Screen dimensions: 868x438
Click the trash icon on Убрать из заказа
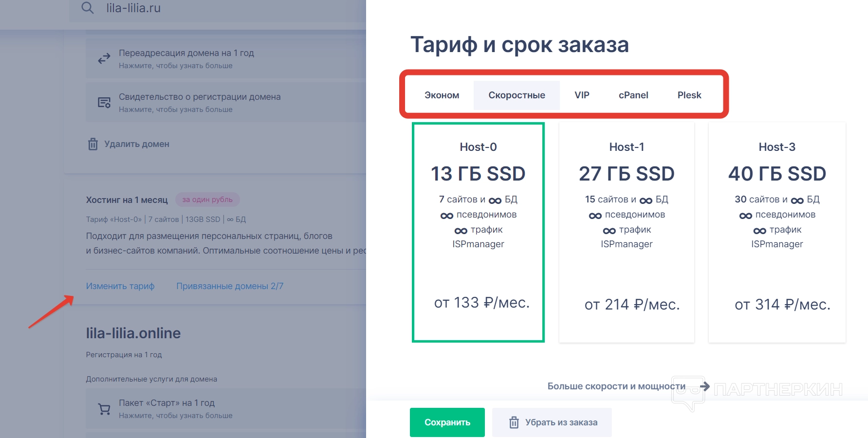click(x=514, y=422)
